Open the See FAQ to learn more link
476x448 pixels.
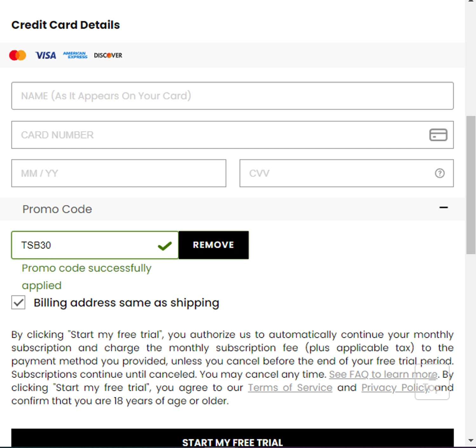[x=383, y=374]
